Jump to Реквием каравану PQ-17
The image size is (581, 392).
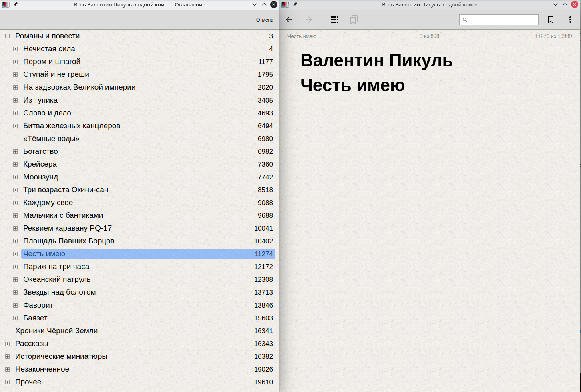click(x=67, y=228)
